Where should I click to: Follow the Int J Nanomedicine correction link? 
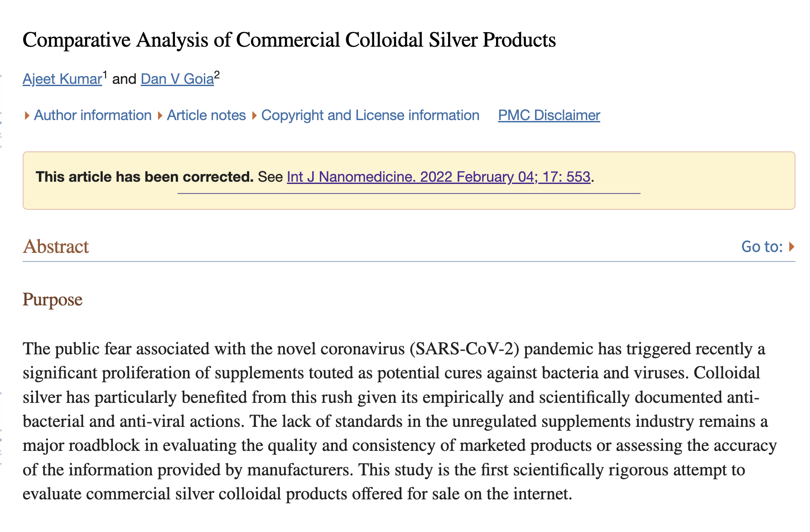439,177
